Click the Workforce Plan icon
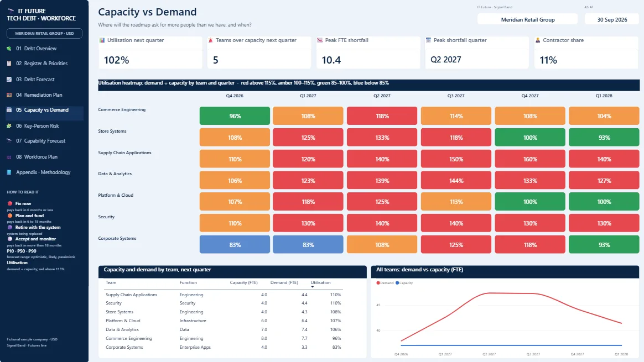The image size is (644, 362). pos(9,157)
